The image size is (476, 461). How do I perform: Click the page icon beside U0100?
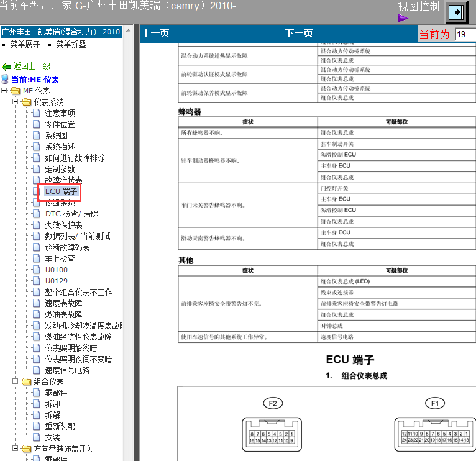point(37,270)
